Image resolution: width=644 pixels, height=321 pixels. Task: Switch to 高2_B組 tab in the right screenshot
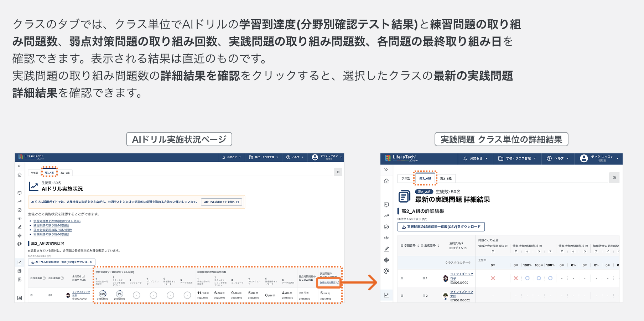(x=446, y=178)
